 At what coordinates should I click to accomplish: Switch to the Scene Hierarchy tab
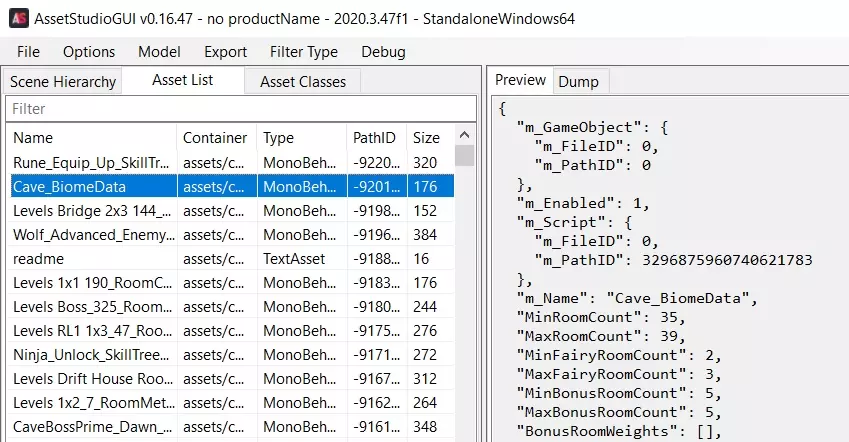point(63,82)
